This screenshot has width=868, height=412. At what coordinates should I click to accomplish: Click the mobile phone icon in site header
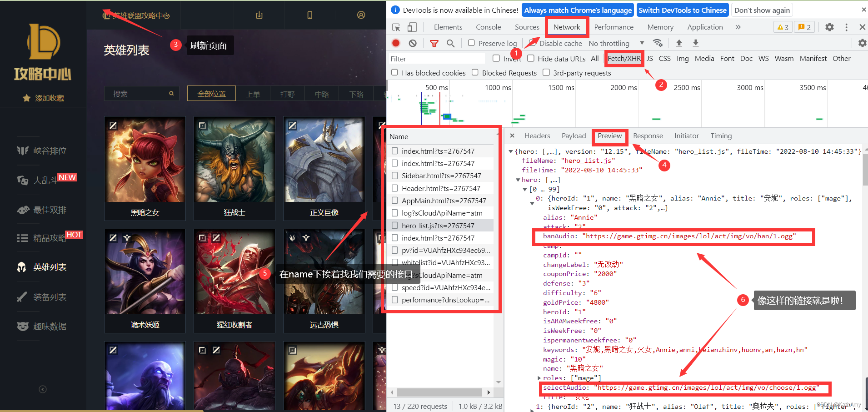[x=309, y=15]
